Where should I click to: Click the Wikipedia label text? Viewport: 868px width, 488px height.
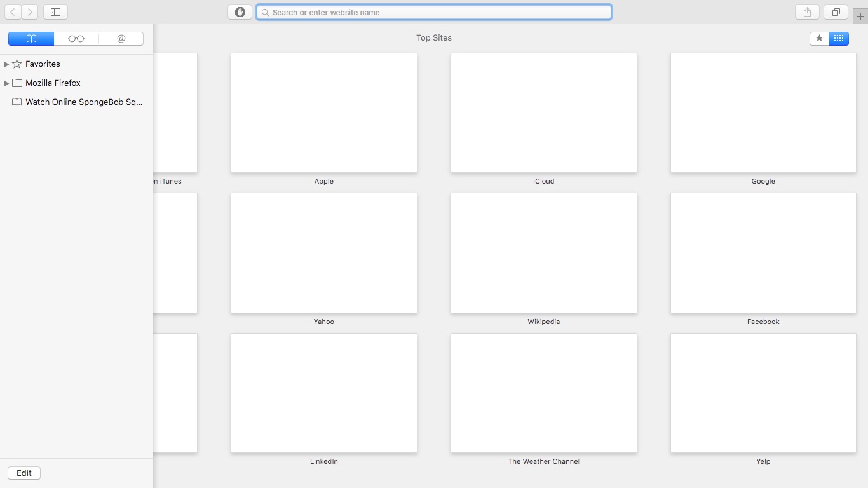[x=544, y=322]
